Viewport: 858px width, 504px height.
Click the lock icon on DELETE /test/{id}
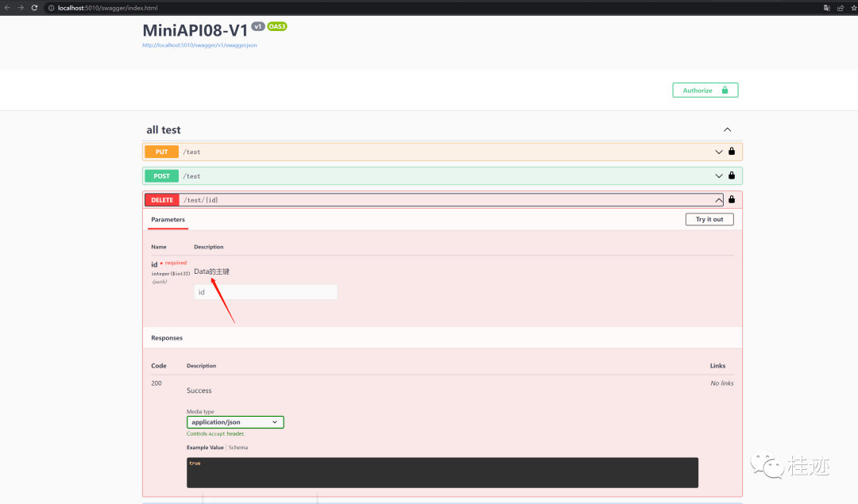(732, 200)
